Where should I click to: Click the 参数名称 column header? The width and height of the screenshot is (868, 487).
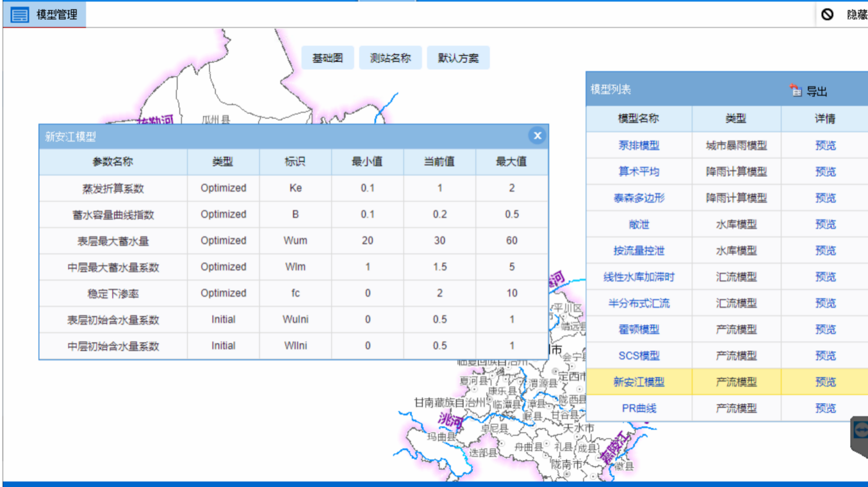click(113, 161)
